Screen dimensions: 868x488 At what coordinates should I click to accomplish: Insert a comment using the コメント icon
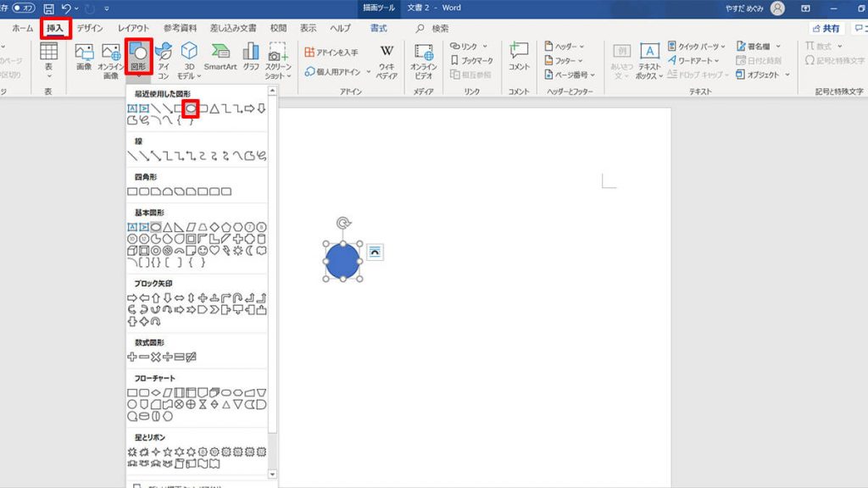point(519,57)
